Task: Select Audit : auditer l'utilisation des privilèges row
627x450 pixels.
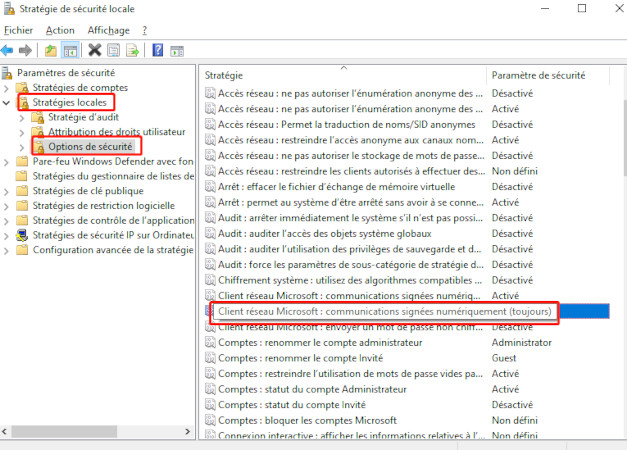Action: point(349,249)
